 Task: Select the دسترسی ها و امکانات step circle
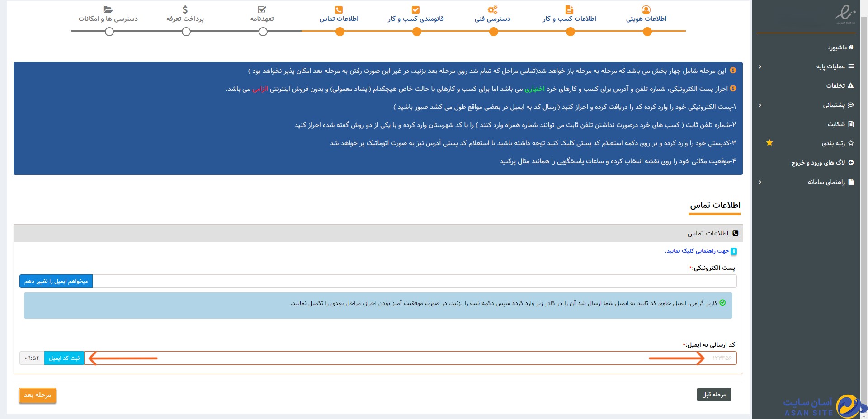click(x=109, y=32)
